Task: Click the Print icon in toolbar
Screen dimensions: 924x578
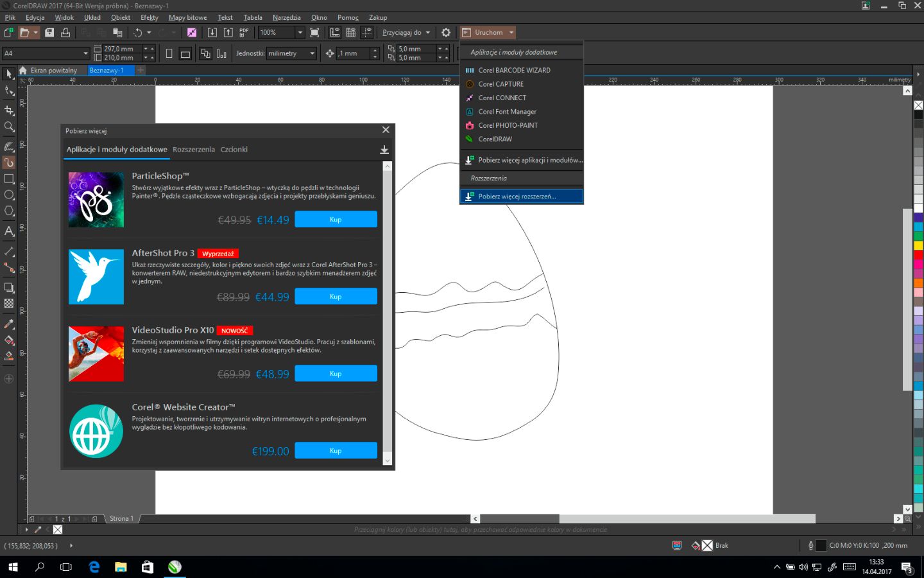Action: coord(65,32)
